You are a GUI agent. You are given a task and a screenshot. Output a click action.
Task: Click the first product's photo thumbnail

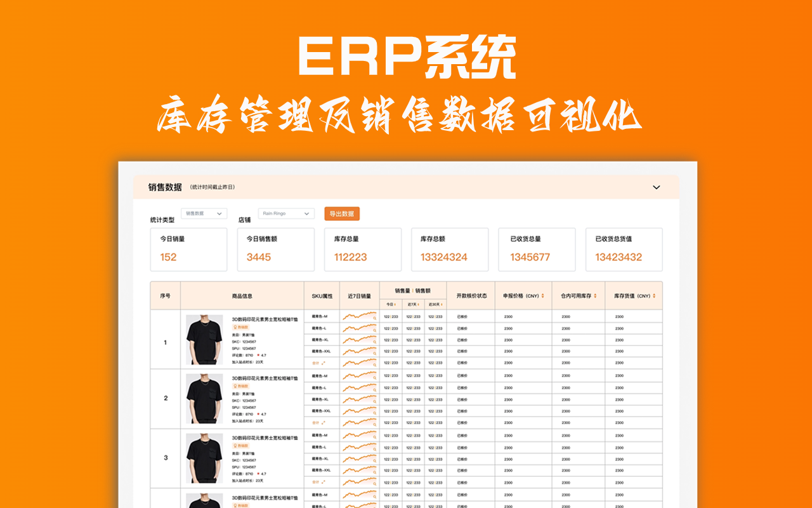click(204, 340)
